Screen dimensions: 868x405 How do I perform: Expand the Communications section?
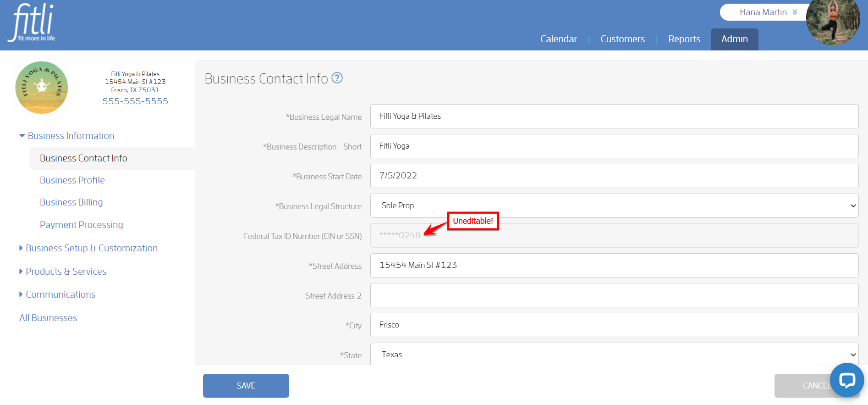pyautogui.click(x=57, y=294)
